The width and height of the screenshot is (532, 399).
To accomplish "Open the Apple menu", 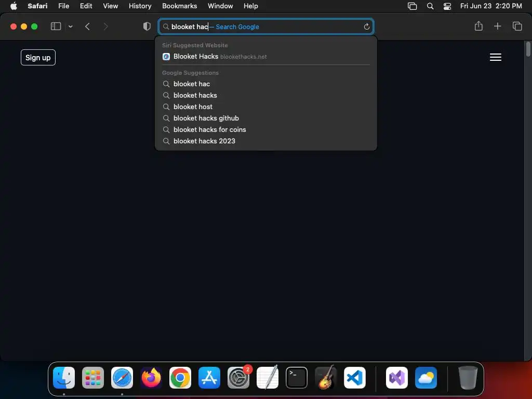I will pyautogui.click(x=14, y=6).
